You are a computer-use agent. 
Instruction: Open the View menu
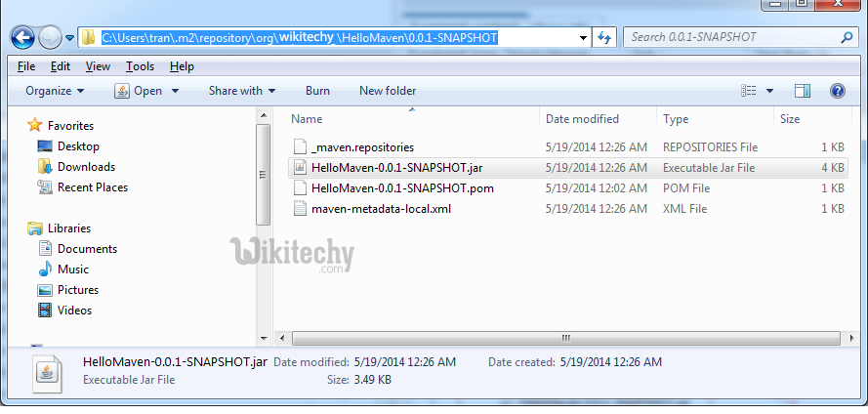click(x=98, y=66)
